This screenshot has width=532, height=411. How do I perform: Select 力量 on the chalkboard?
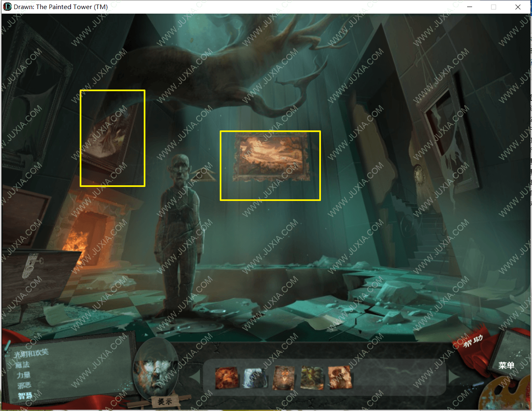[x=24, y=375]
